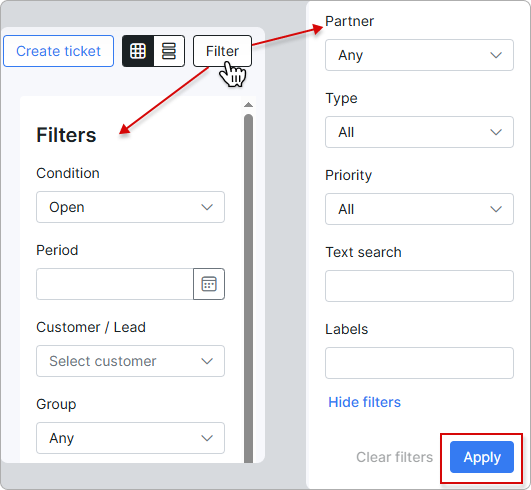Click the Period label
The width and height of the screenshot is (531, 490).
pyautogui.click(x=57, y=250)
